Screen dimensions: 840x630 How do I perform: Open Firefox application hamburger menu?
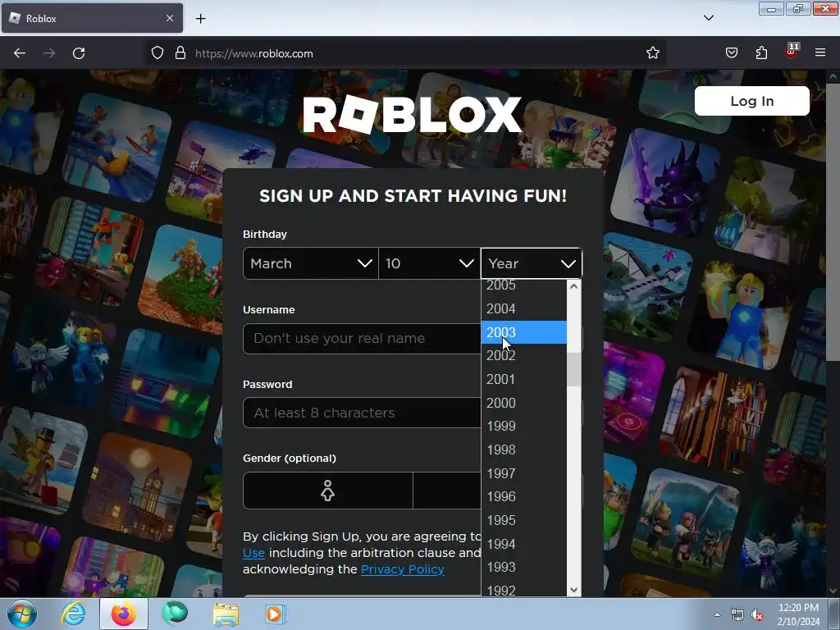tap(820, 53)
